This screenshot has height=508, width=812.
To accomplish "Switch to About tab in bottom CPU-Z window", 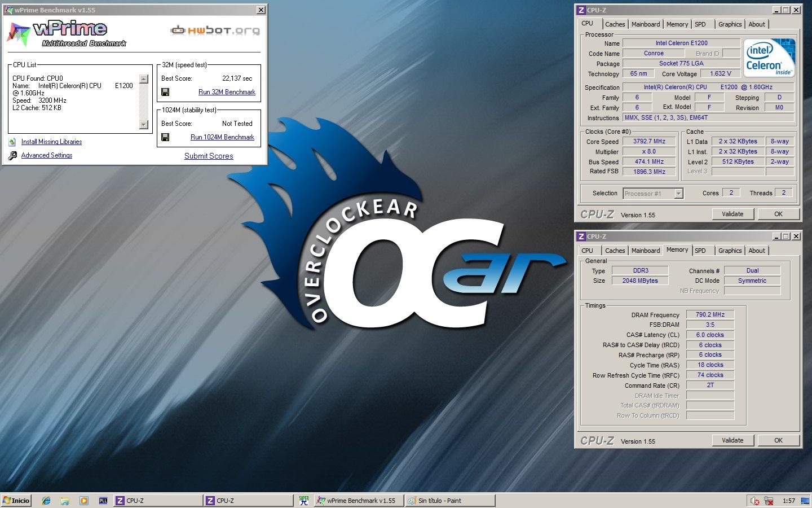I will (757, 251).
